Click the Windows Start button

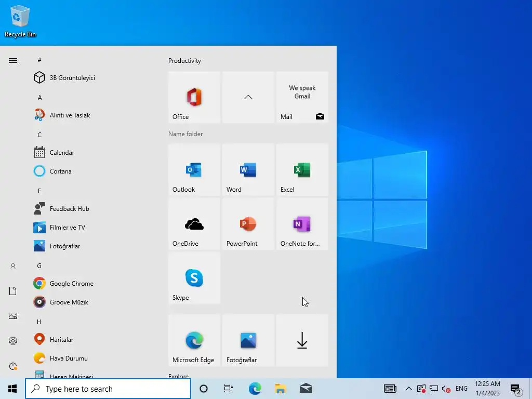(x=12, y=389)
